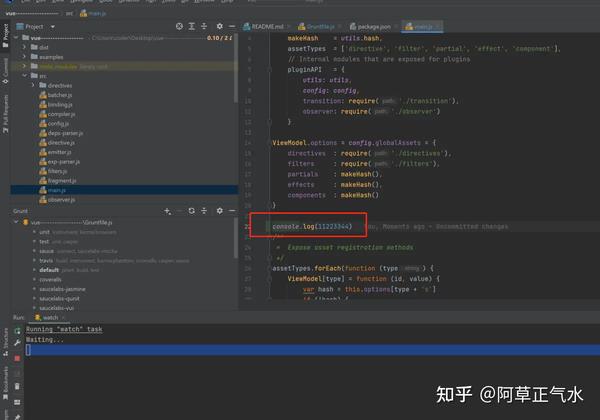Viewport: 600px width, 420px height.
Task: Click Expand All icon in Project panel header
Action: click(192, 26)
